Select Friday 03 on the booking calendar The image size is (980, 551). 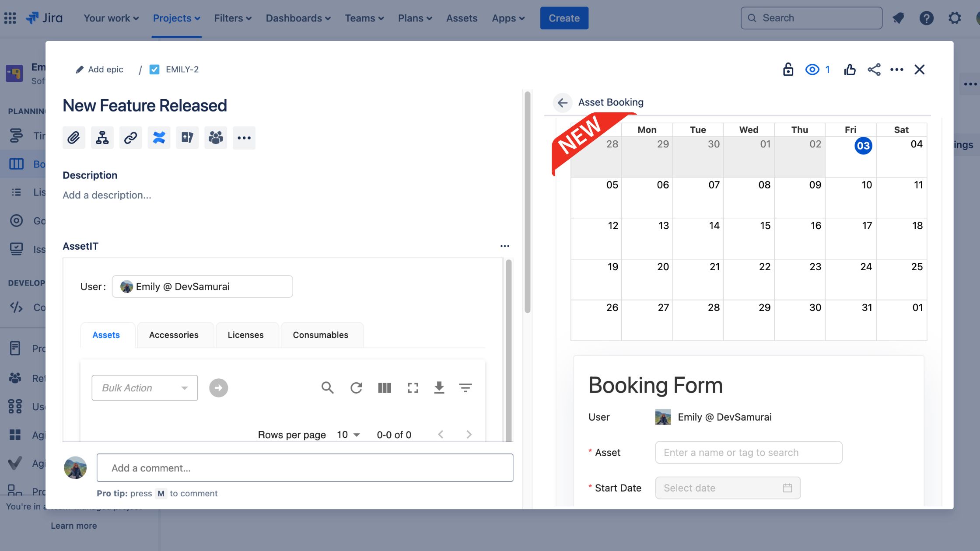pyautogui.click(x=864, y=146)
